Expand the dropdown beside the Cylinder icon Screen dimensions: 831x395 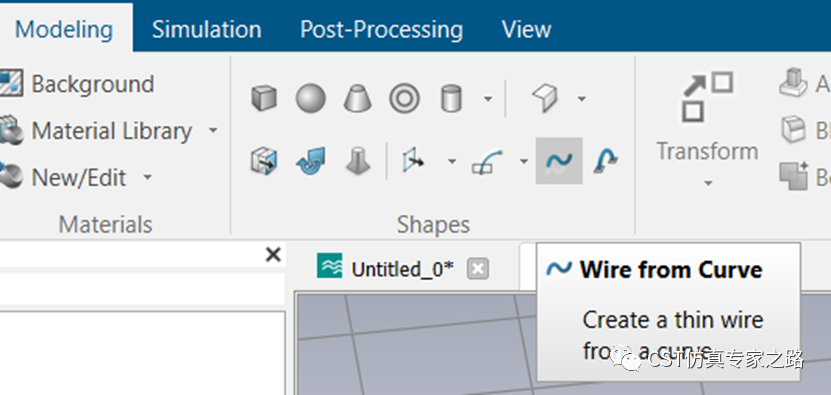pos(488,99)
